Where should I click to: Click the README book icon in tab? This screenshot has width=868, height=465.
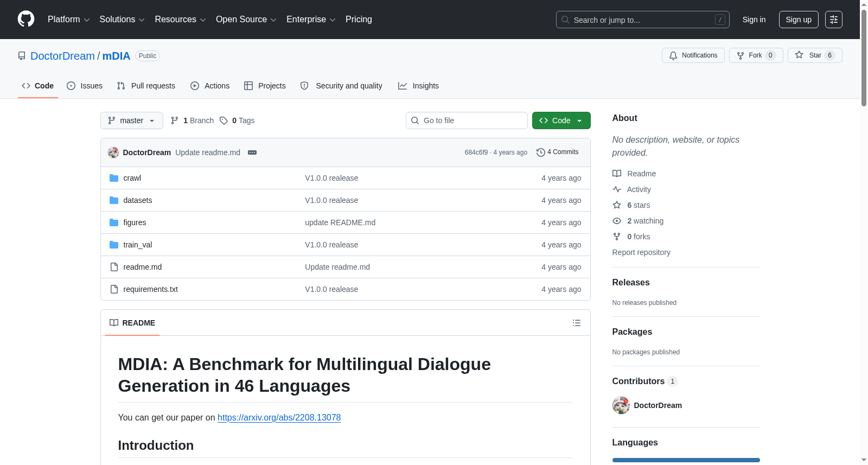(x=114, y=323)
